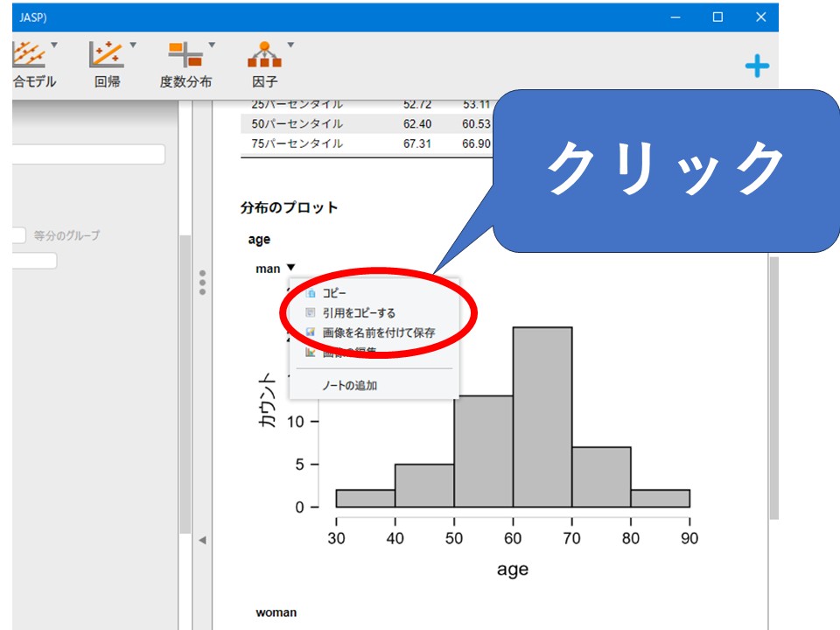Click the 画像を名前を付けて保存 save icon

[x=311, y=332]
